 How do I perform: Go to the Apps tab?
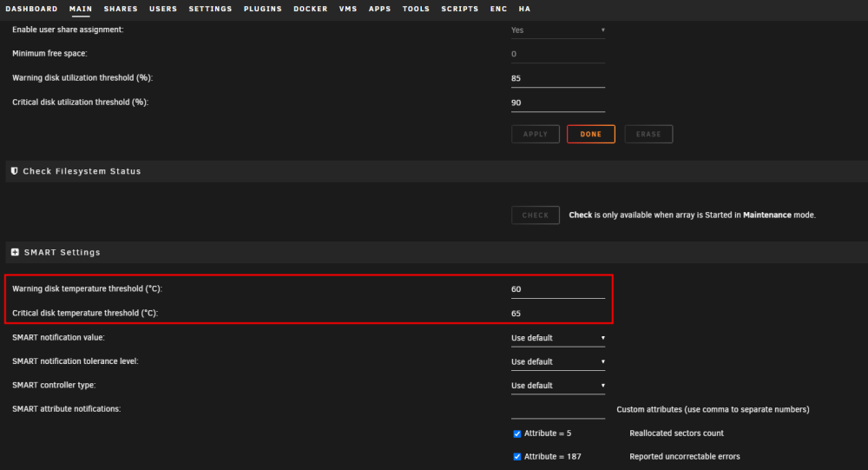pyautogui.click(x=380, y=9)
